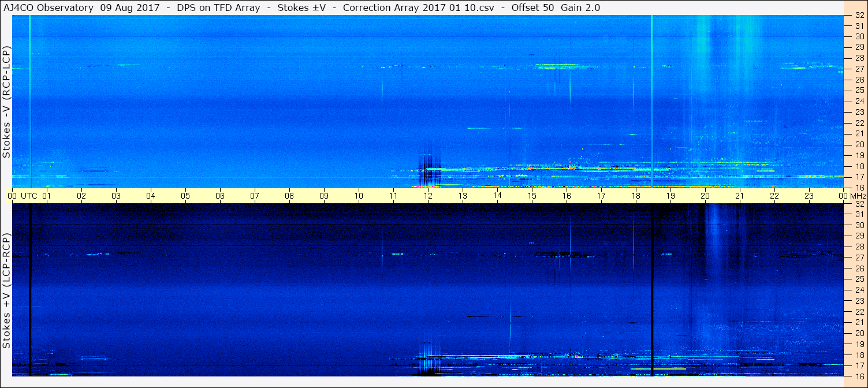Click 'DPS on TFD Array' in the header
Viewport: 868px width, 388px height.
click(x=217, y=8)
